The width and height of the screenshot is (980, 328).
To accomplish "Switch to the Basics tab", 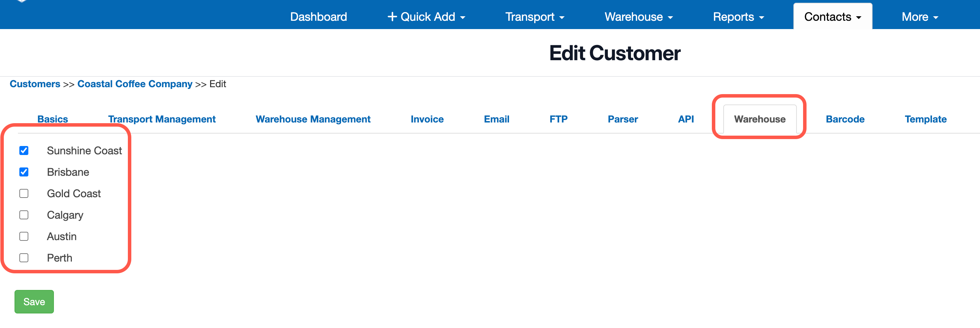I will [x=53, y=119].
